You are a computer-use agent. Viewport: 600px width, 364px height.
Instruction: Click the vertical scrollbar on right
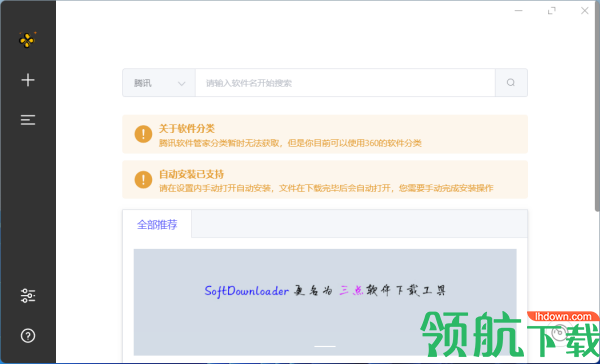(597, 105)
